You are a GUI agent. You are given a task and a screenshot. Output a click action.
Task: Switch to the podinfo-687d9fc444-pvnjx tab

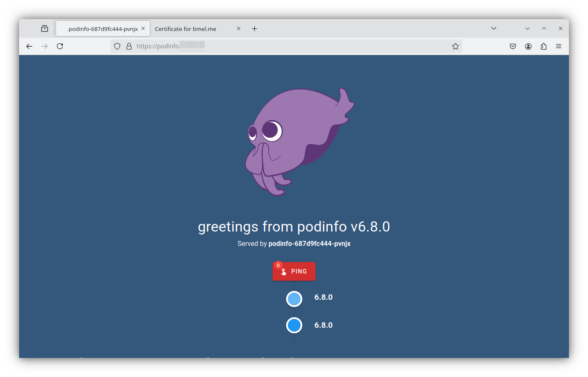tap(102, 29)
